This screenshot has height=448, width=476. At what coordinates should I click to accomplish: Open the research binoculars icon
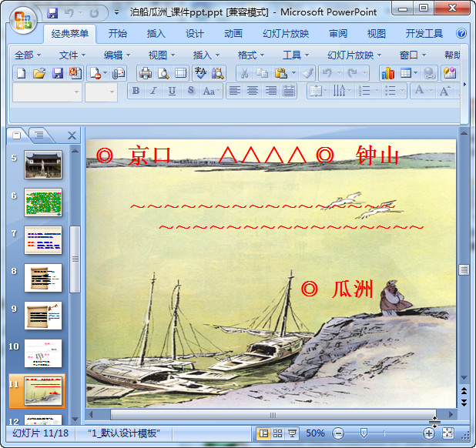tap(218, 73)
